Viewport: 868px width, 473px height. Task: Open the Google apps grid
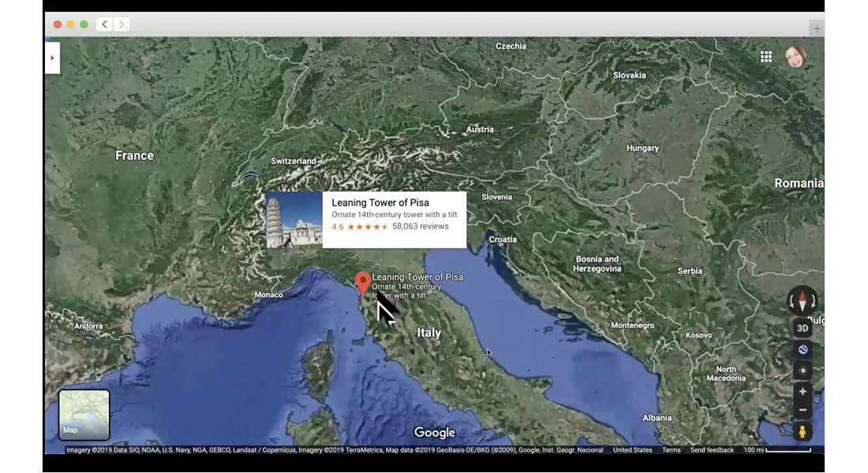pyautogui.click(x=766, y=57)
